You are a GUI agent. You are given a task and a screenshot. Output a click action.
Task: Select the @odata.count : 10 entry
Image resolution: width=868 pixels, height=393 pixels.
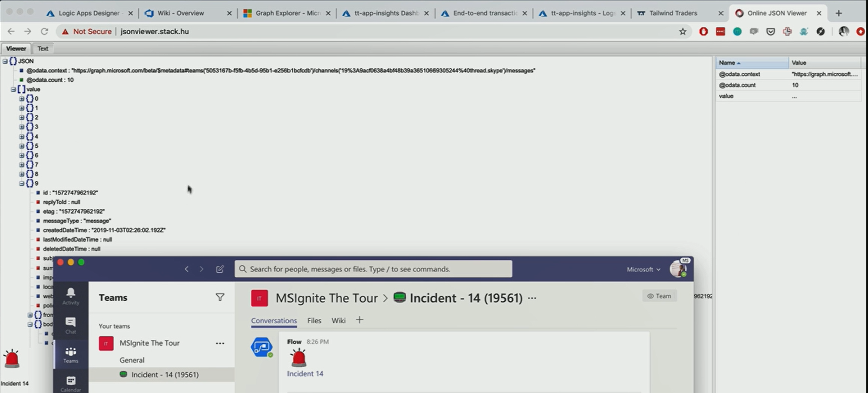tap(50, 80)
